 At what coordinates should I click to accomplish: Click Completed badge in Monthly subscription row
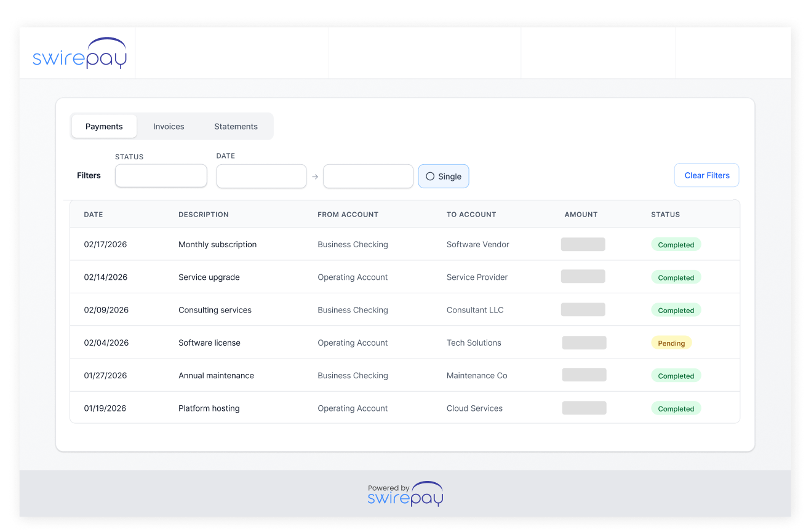pyautogui.click(x=676, y=245)
